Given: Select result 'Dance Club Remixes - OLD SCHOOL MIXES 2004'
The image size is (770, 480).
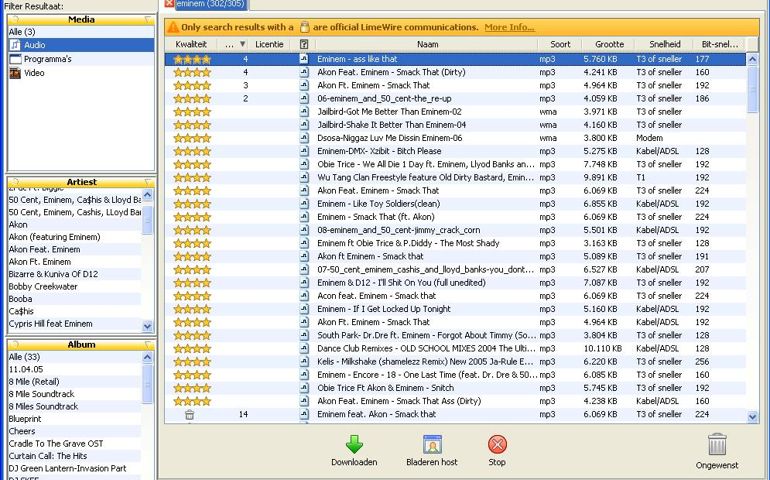Looking at the screenshot, I should (455, 349).
